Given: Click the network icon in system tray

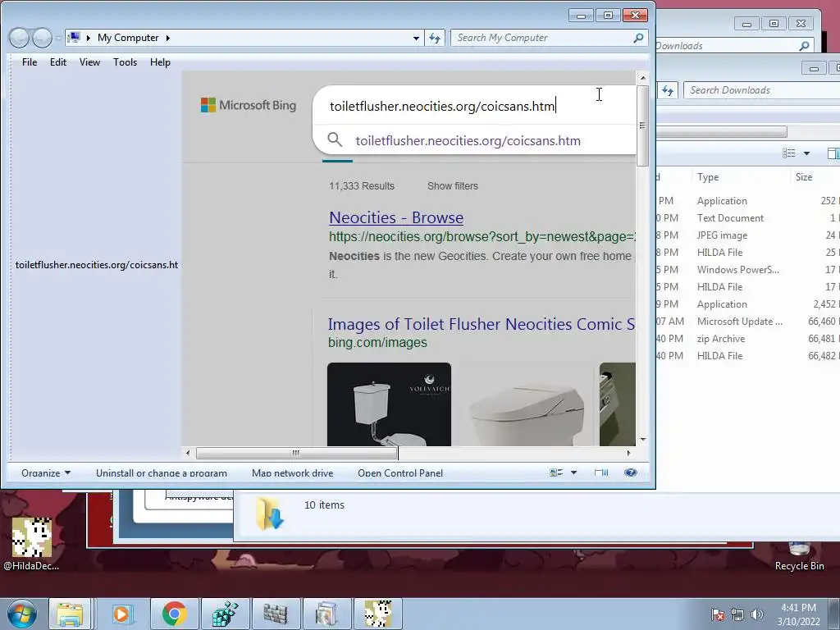Looking at the screenshot, I should pyautogui.click(x=737, y=614).
